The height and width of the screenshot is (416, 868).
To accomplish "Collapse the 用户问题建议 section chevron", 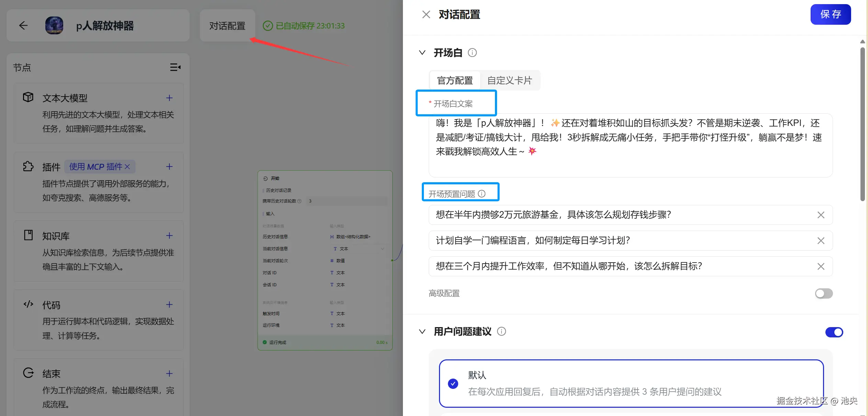I will pos(422,331).
